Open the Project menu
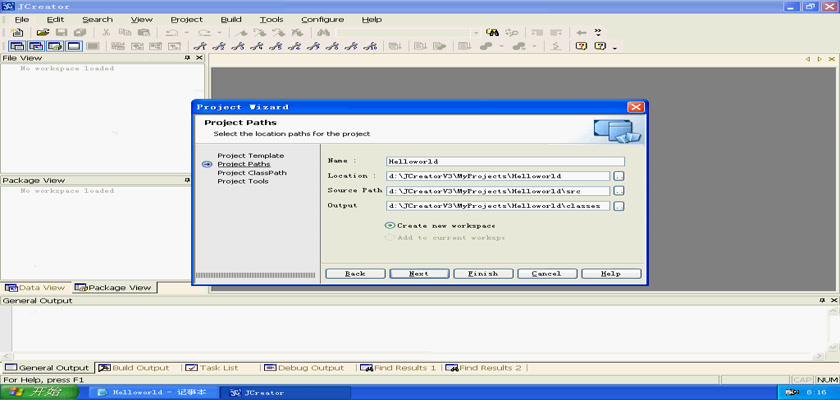Screen dimensions: 840x400 tap(186, 19)
